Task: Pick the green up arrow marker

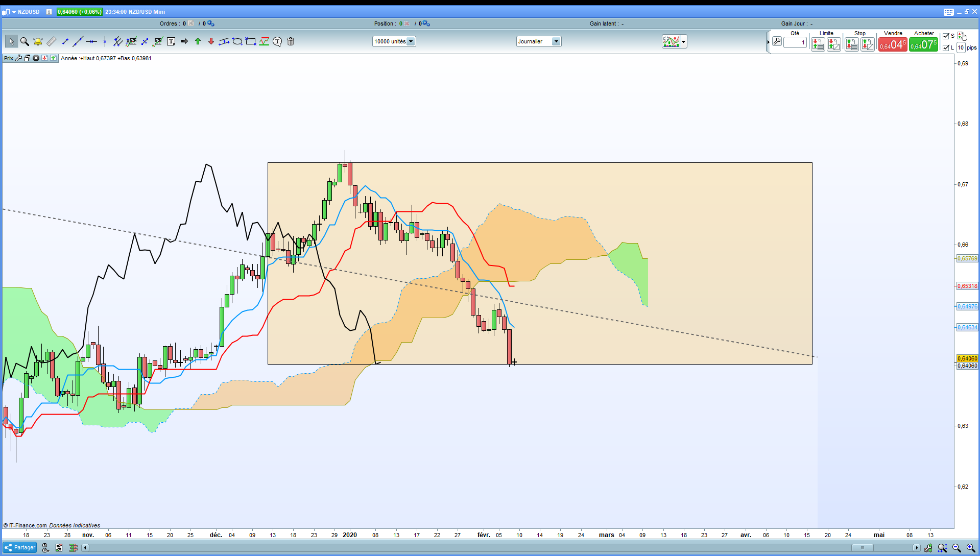Action: (198, 42)
